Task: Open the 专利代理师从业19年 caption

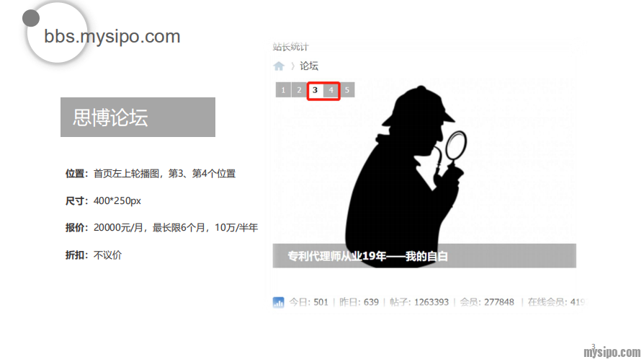Action: coord(367,256)
